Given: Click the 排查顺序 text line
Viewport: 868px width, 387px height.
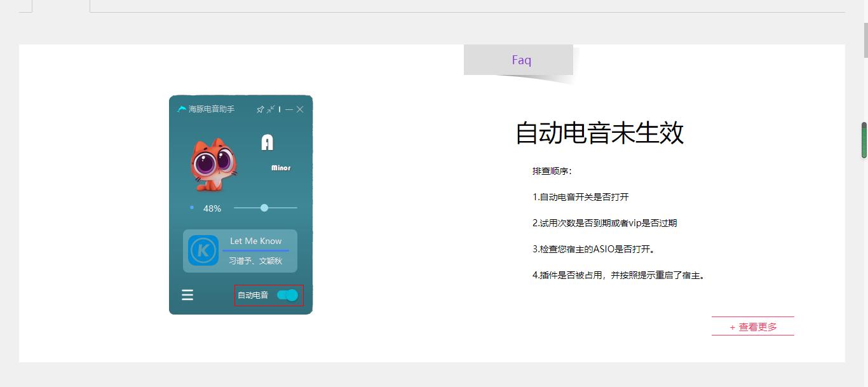Looking at the screenshot, I should pos(552,171).
